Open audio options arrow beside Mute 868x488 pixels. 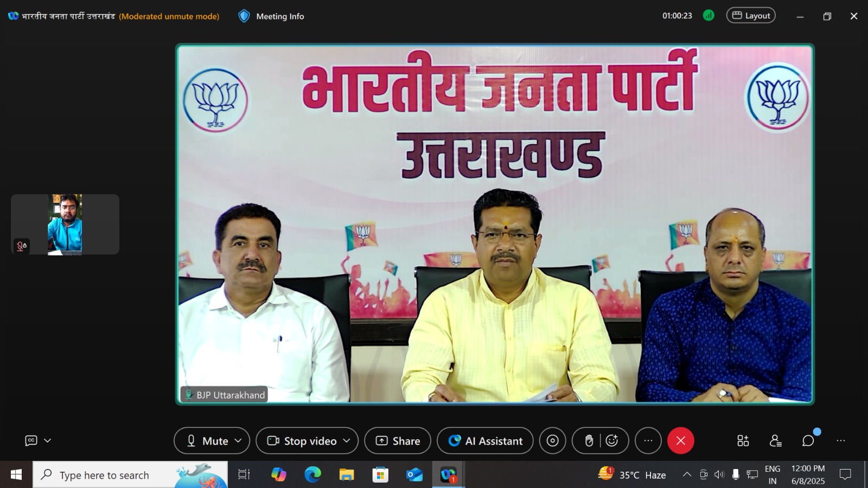click(238, 441)
